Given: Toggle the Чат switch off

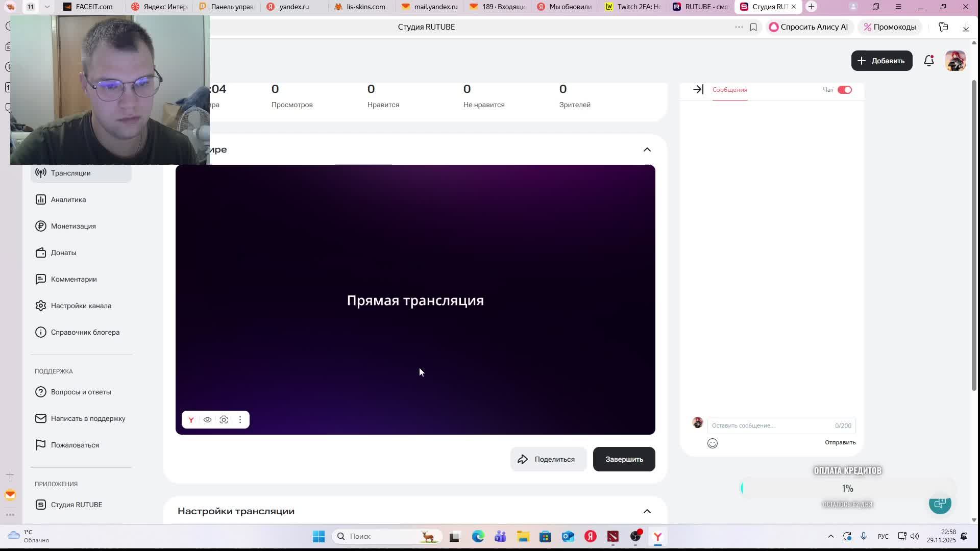Looking at the screenshot, I should 844,90.
